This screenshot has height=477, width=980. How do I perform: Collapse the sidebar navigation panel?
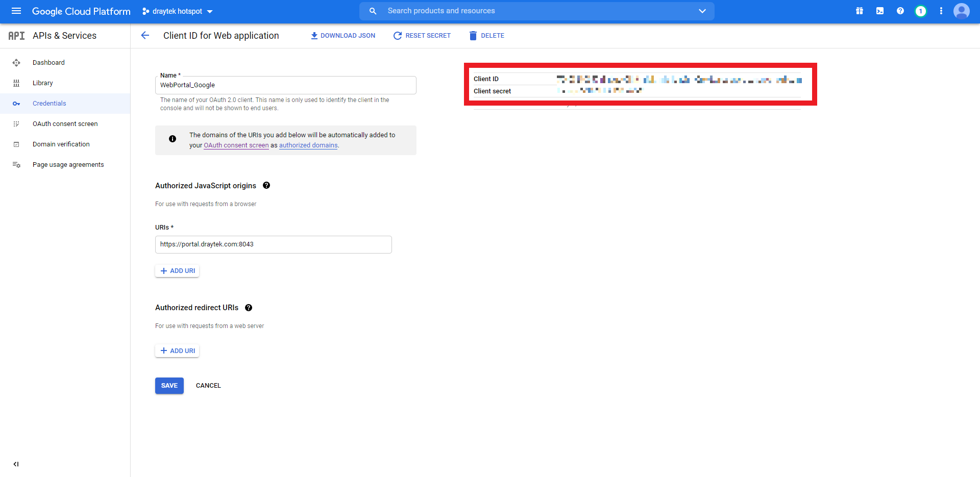click(16, 464)
